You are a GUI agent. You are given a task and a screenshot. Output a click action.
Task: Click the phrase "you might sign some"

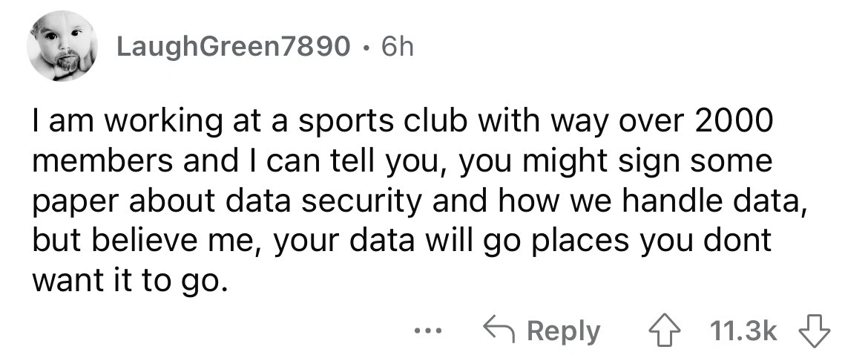click(x=616, y=160)
